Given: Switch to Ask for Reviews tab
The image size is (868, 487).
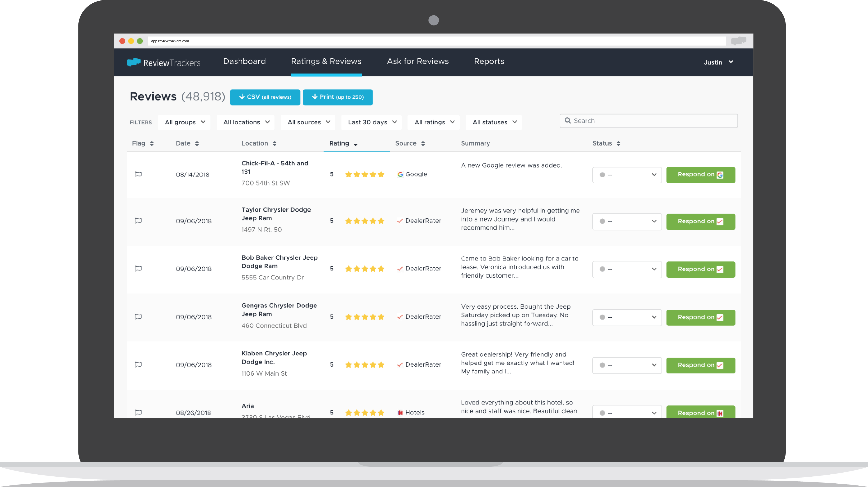Looking at the screenshot, I should pyautogui.click(x=417, y=62).
